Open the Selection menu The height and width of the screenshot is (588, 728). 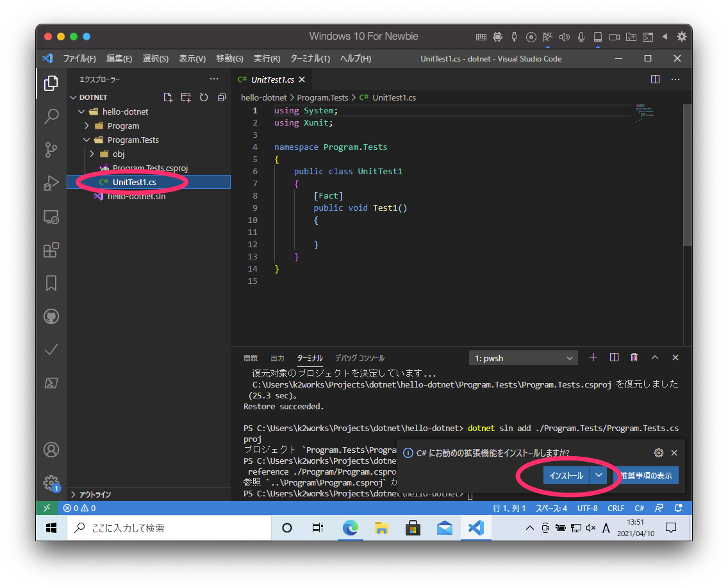coord(156,59)
